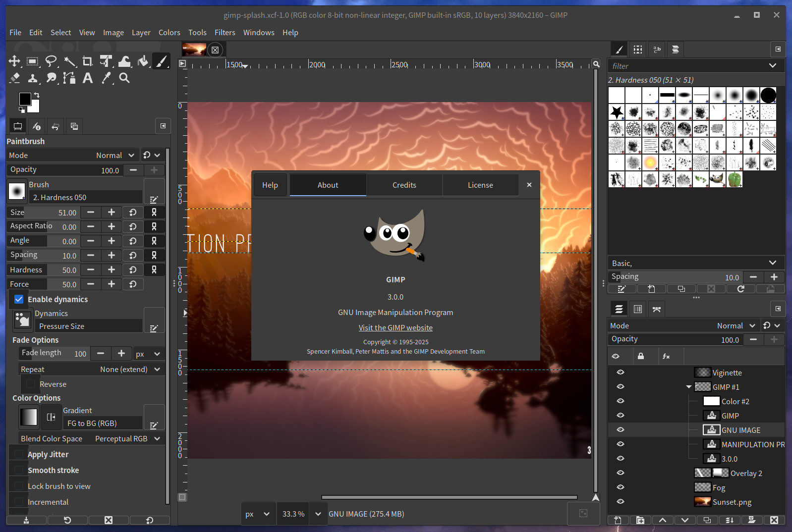Viewport: 792px width, 532px height.
Task: Open the Paintbrush Mode dropdown
Action: 72,155
